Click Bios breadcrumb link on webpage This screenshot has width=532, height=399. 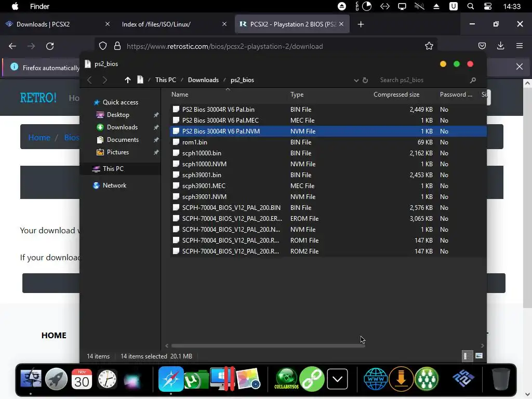pos(72,137)
